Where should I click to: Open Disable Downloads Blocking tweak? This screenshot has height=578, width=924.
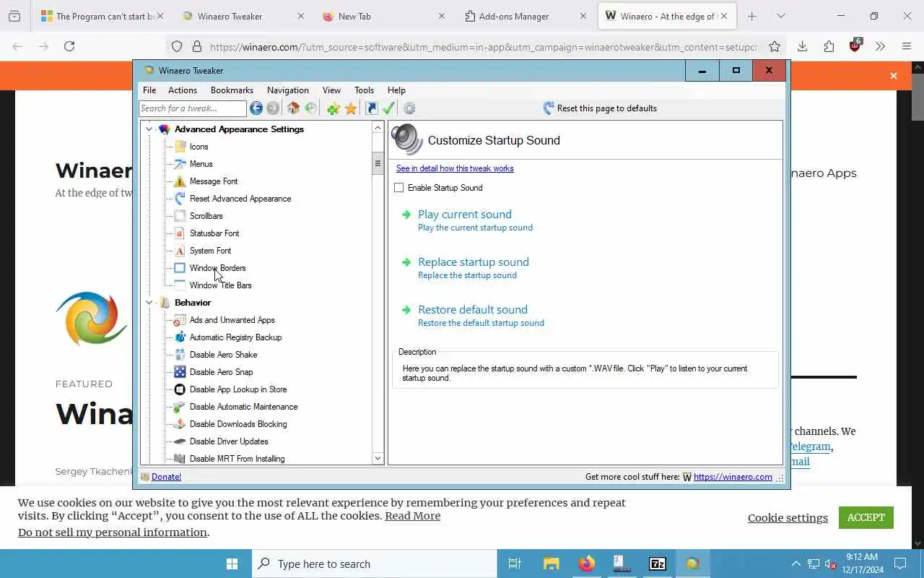click(237, 424)
